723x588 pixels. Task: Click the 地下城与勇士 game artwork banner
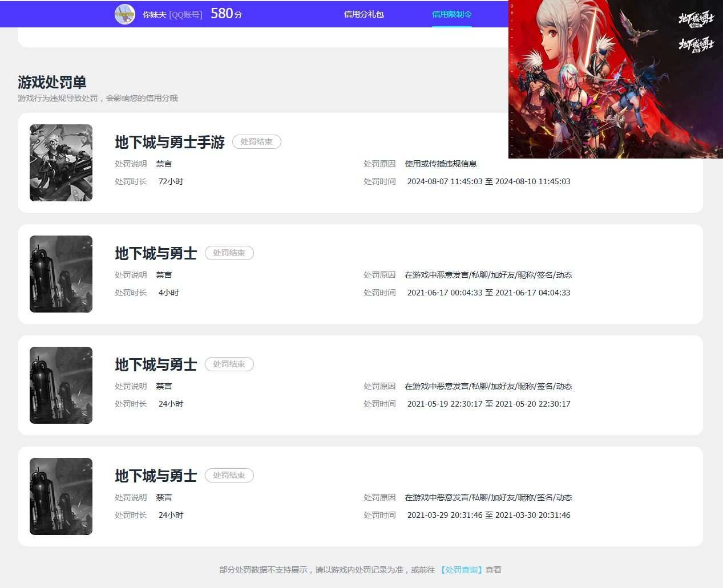click(616, 79)
